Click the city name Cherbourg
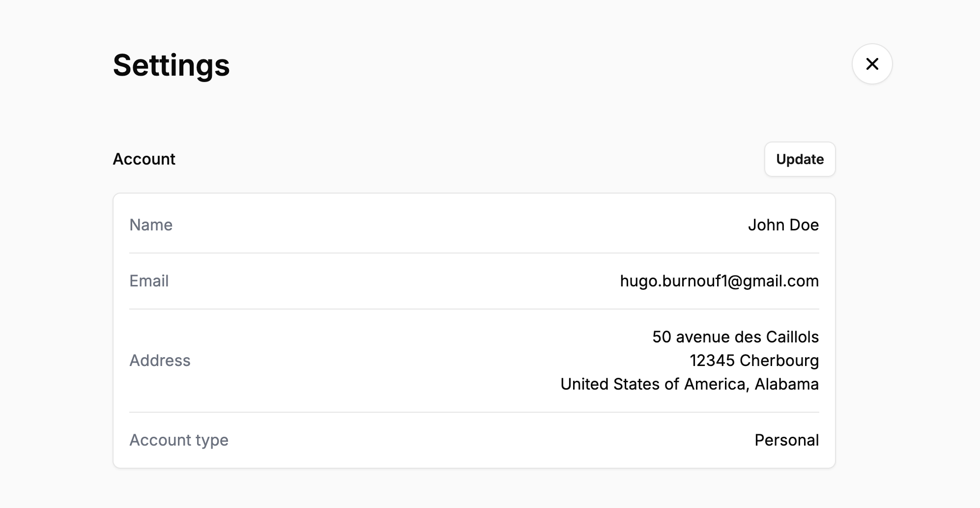The height and width of the screenshot is (508, 980). 779,361
